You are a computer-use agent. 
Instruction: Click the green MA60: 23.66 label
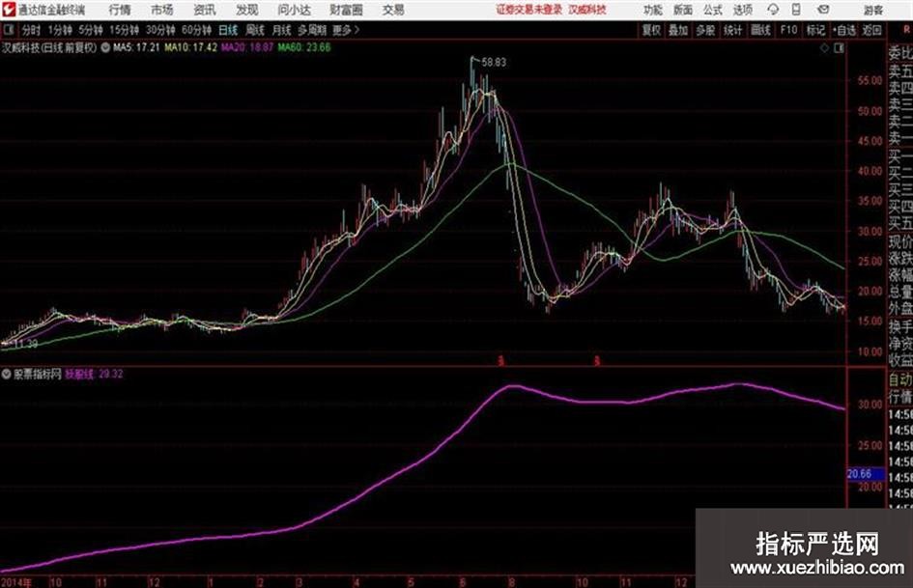click(304, 47)
